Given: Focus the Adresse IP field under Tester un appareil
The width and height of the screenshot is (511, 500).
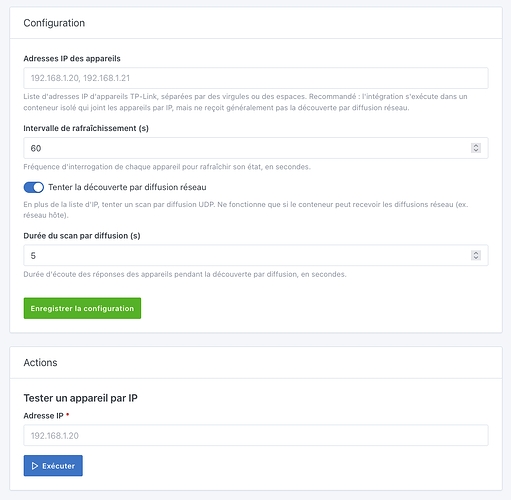Looking at the screenshot, I should 256,435.
